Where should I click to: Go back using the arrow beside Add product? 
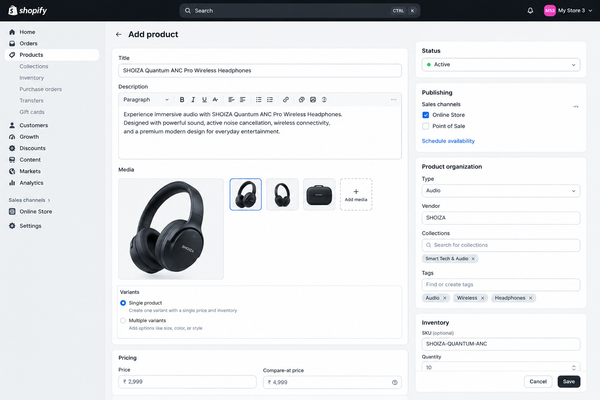[x=119, y=34]
